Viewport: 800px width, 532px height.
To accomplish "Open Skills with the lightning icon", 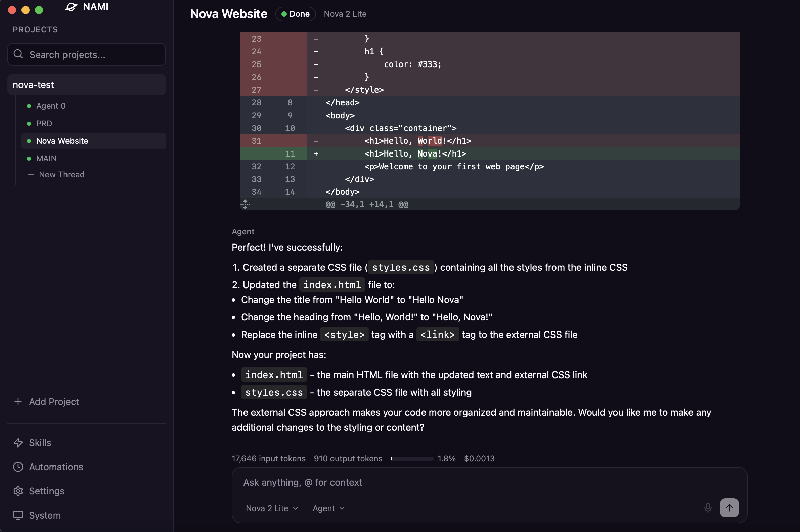I will click(x=18, y=443).
